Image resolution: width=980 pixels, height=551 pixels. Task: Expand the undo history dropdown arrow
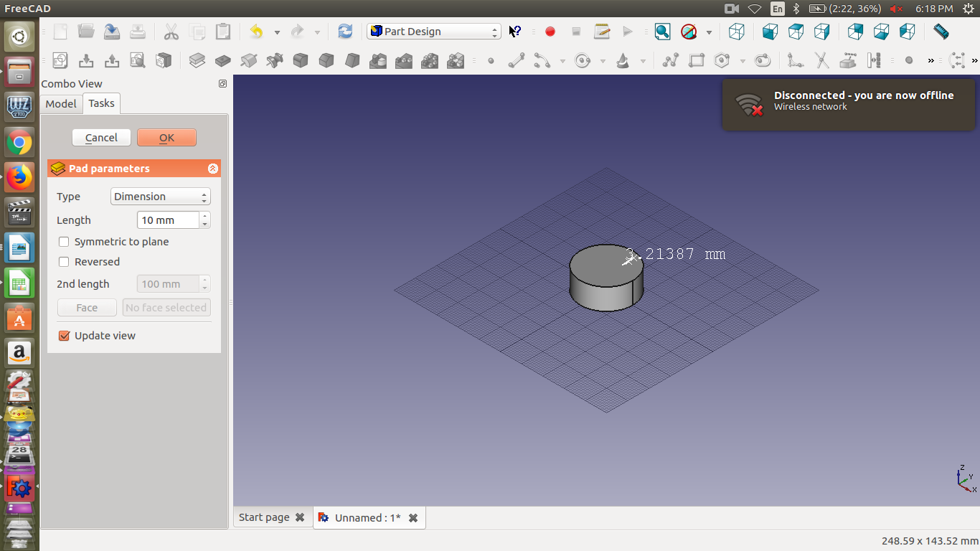pyautogui.click(x=277, y=32)
